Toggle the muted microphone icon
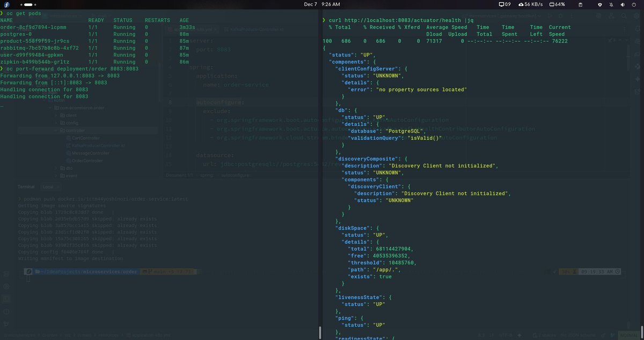The image size is (644, 340). click(x=611, y=4)
